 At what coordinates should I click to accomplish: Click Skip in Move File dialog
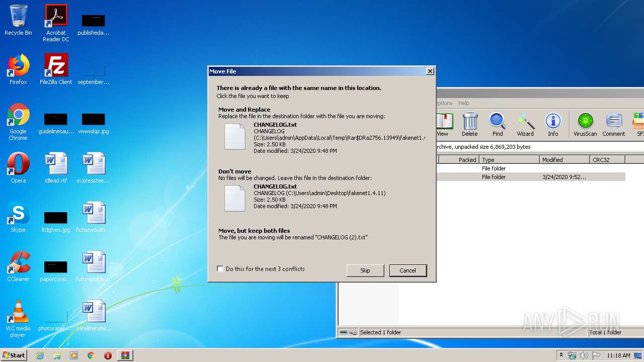(365, 270)
